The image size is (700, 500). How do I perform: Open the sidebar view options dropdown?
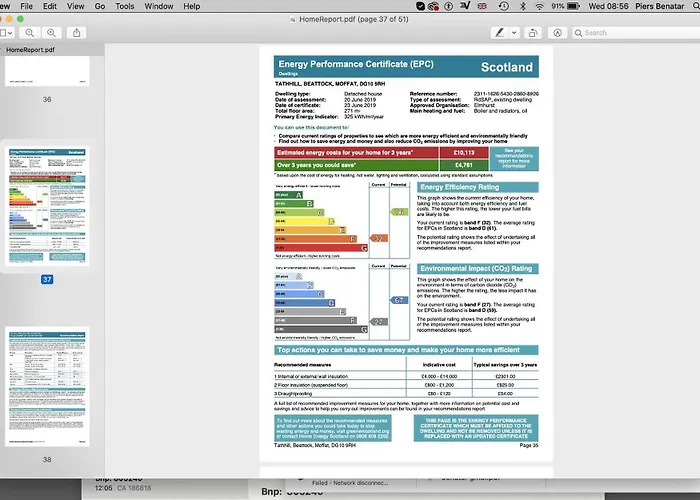[x=6, y=33]
